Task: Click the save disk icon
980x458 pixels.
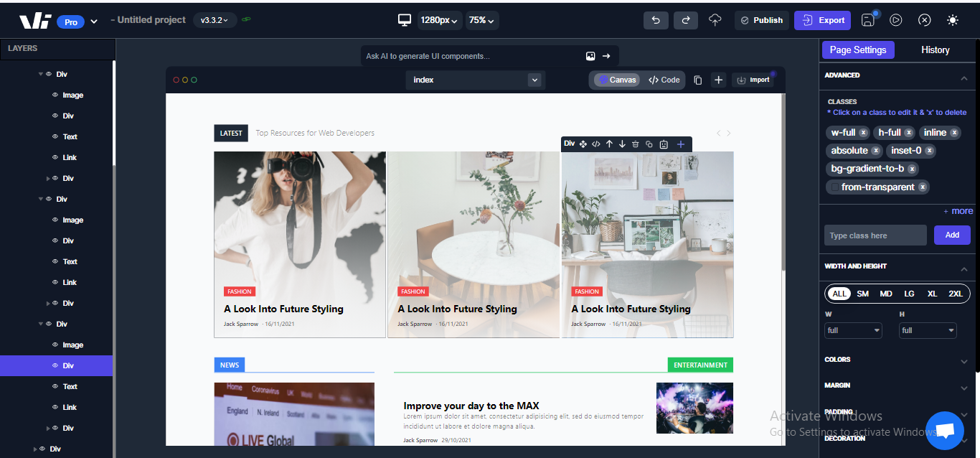Action: click(x=868, y=20)
